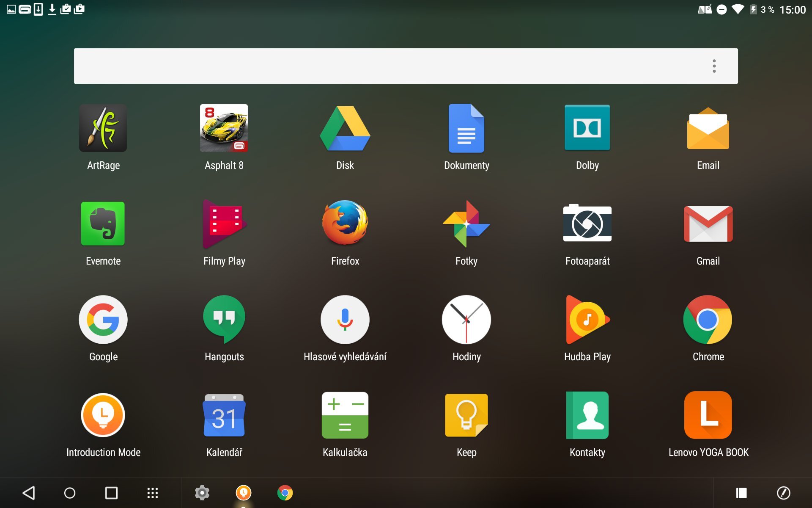Open the Kalkulačka calculator
812x508 pixels.
pyautogui.click(x=345, y=415)
